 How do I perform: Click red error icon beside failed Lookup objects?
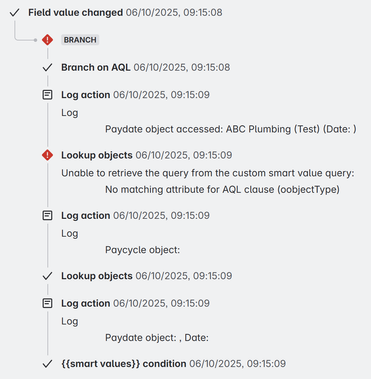(48, 155)
